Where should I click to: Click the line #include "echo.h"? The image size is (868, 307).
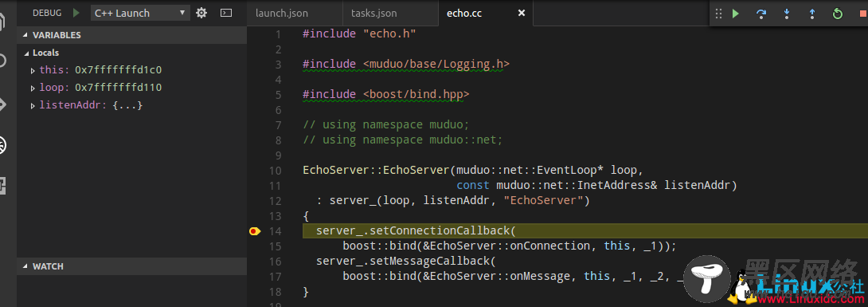359,33
